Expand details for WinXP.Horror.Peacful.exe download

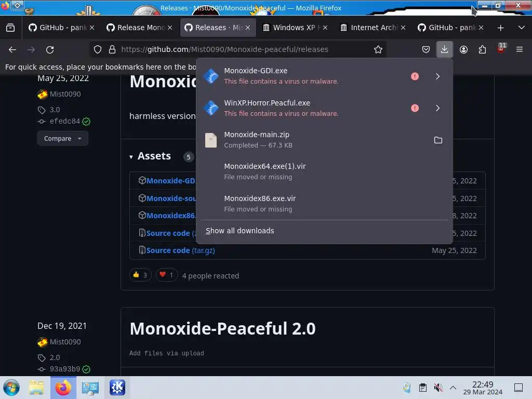point(437,108)
